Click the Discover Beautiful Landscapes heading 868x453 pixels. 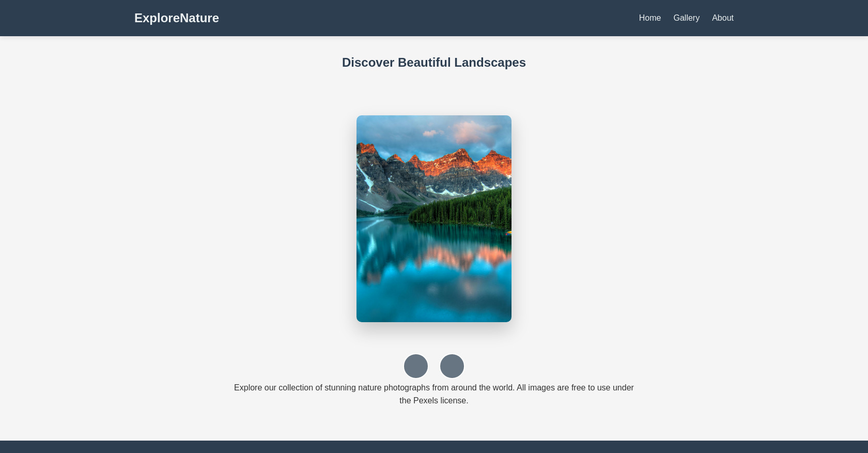(x=433, y=63)
